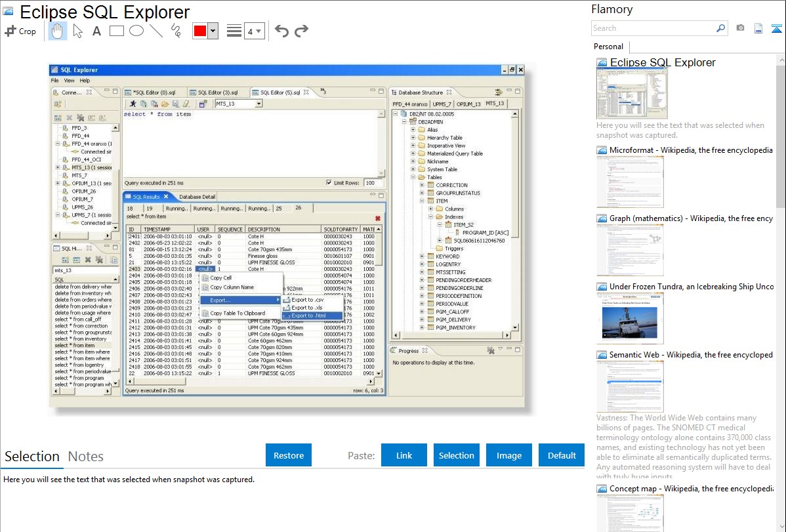Open the line width 4 dropdown
This screenshot has width=786, height=532.
[x=254, y=31]
